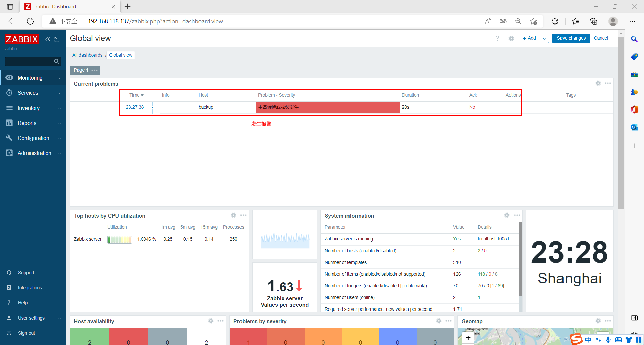Edit Host availability widget gear

211,321
